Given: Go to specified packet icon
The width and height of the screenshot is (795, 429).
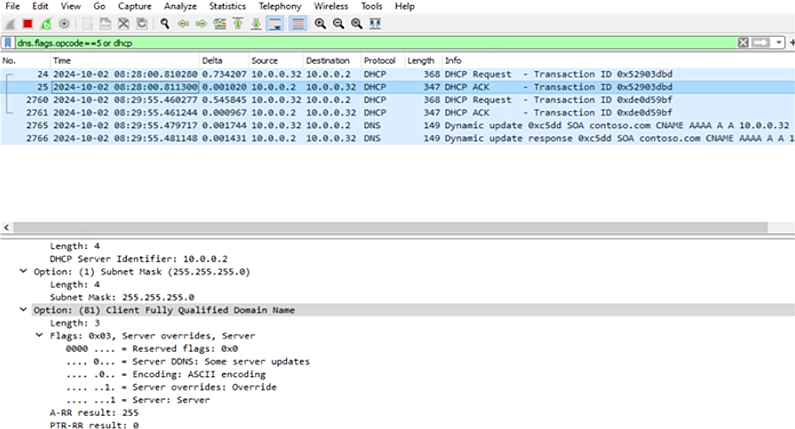Looking at the screenshot, I should (x=220, y=24).
